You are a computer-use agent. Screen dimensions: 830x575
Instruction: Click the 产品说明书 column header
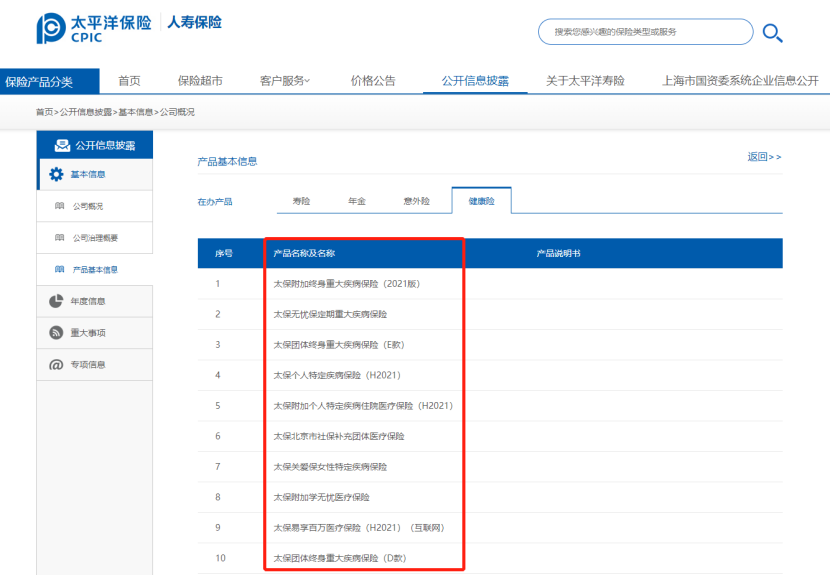558,253
